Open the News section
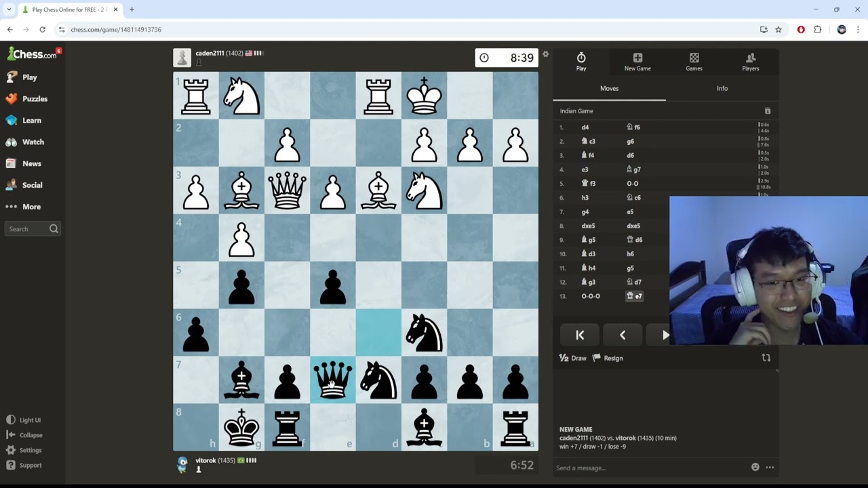Screen dimensions: 868x488 tap(24, 163)
